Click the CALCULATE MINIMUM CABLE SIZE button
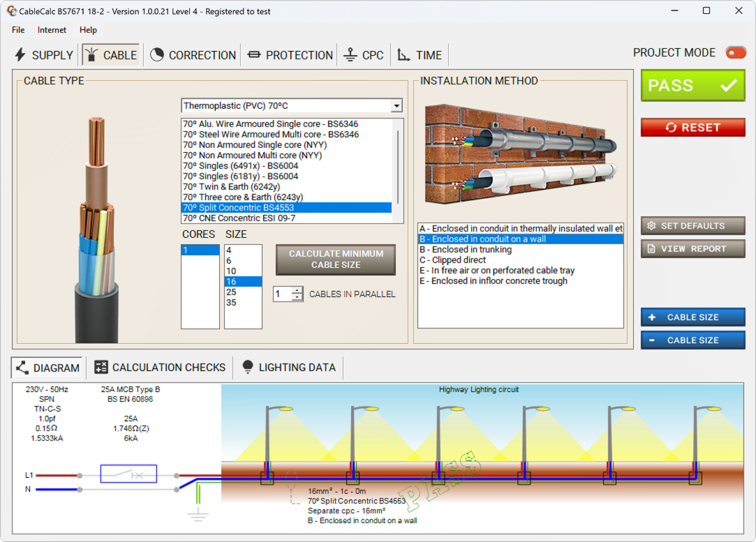The height and width of the screenshot is (542, 756). (x=335, y=259)
